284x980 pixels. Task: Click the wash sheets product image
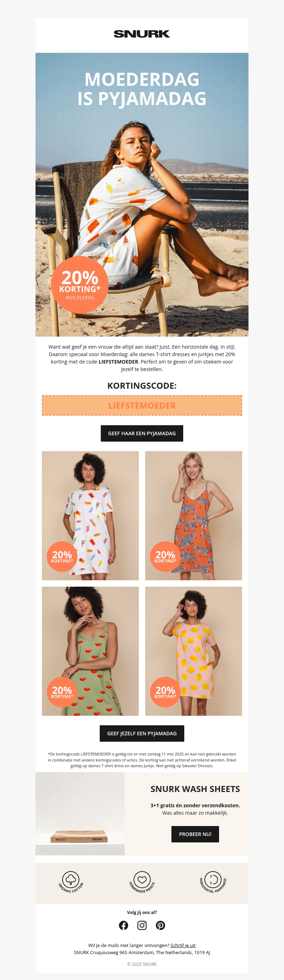[80, 814]
